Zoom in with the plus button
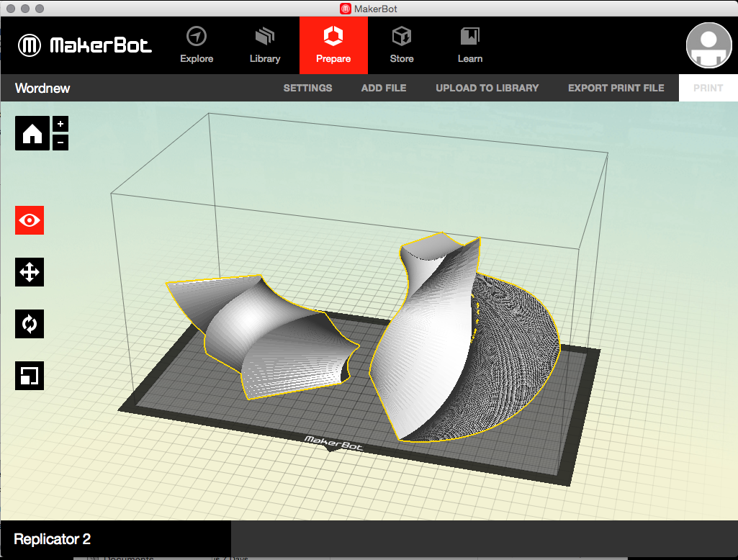Screen dimensions: 738x560 coord(60,124)
